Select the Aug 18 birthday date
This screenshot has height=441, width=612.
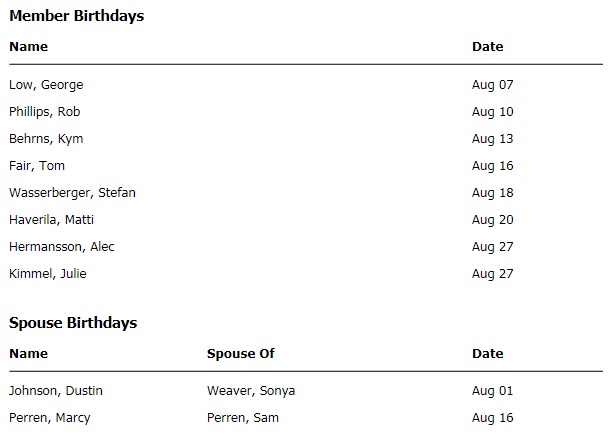click(492, 193)
